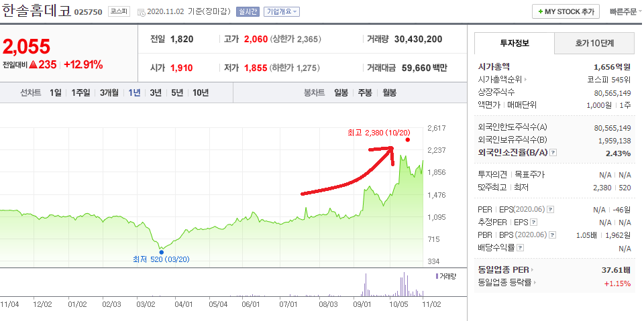Add stock via MY STOCK 추가 button
The image size is (644, 321).
(x=566, y=11)
